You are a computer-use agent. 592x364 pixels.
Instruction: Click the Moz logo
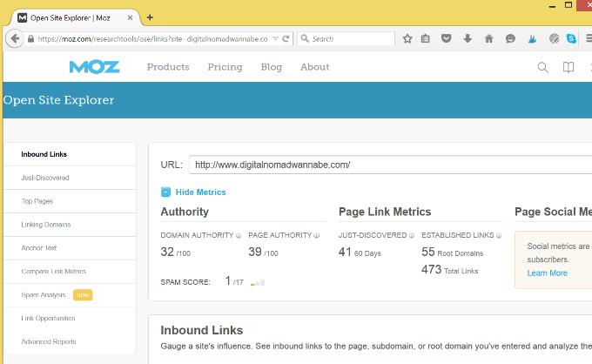click(88, 67)
